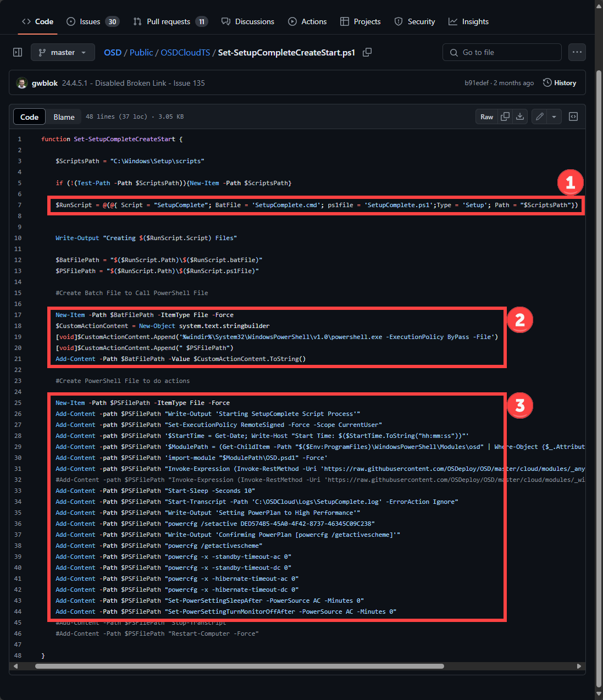Copy raw file contents

click(505, 116)
